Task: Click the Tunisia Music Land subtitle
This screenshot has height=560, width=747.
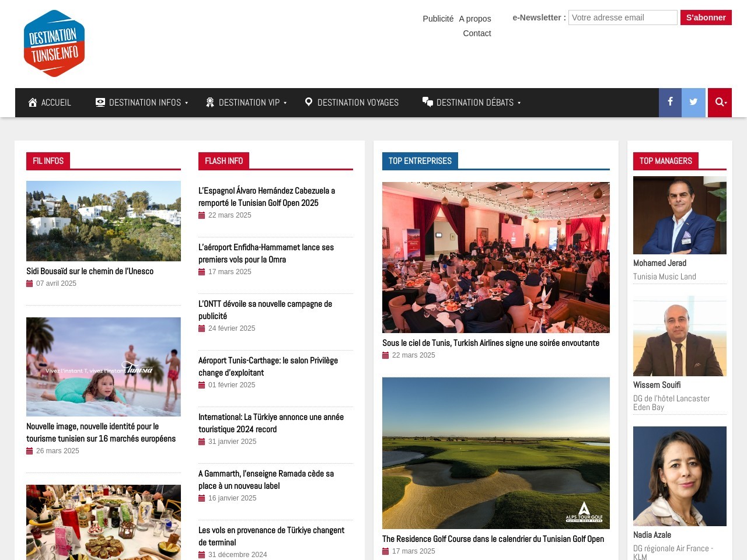Action: tap(665, 276)
